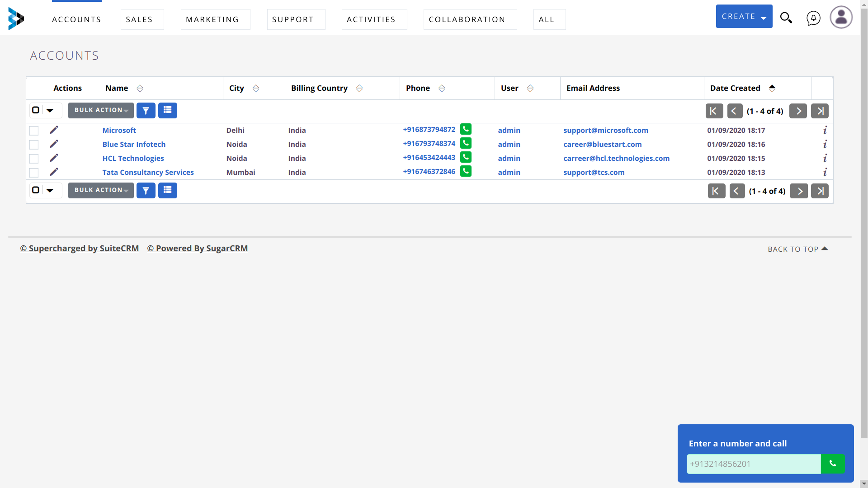The width and height of the screenshot is (868, 488).
Task: Click career@bluestart.com email link
Action: [x=602, y=144]
